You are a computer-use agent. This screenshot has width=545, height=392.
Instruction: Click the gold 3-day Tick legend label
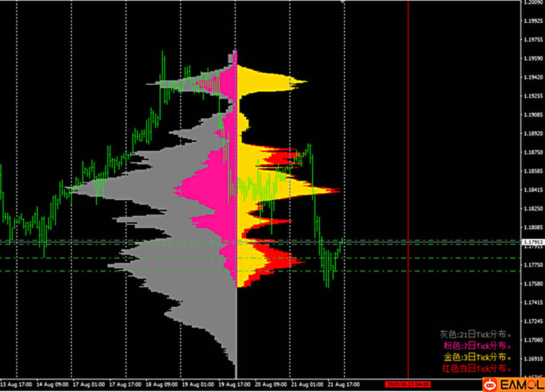(476, 357)
